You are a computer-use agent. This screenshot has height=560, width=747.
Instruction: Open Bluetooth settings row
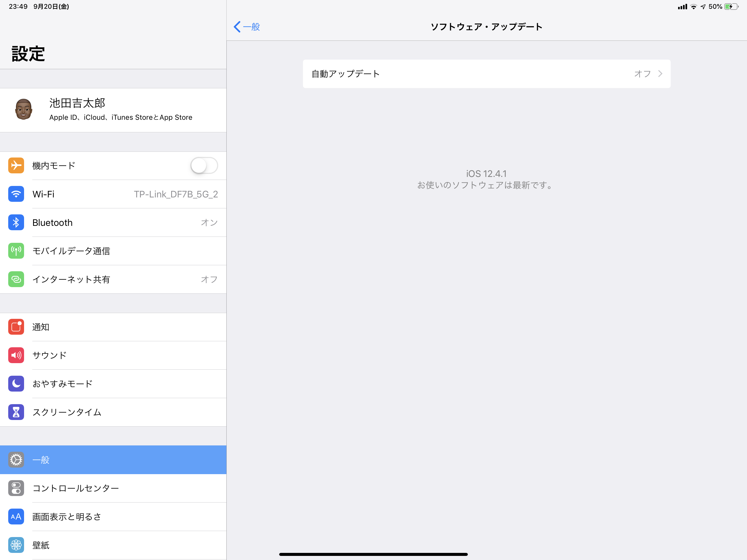113,223
